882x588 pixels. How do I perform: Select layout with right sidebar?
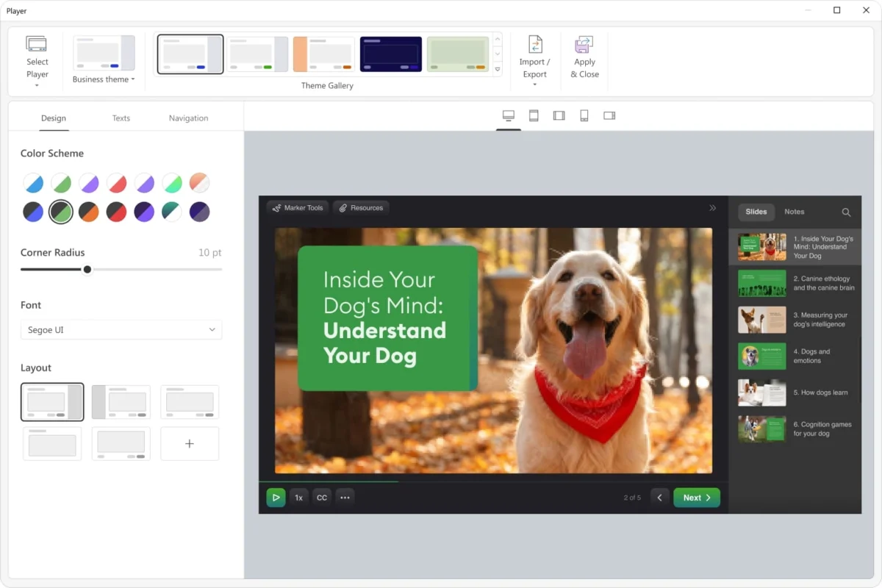point(52,401)
